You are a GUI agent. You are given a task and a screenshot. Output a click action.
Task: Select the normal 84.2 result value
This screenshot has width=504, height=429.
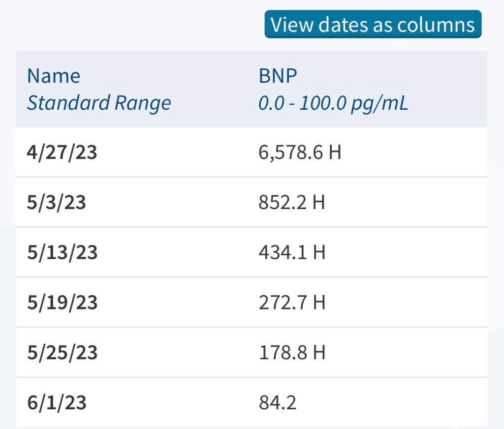tap(277, 403)
